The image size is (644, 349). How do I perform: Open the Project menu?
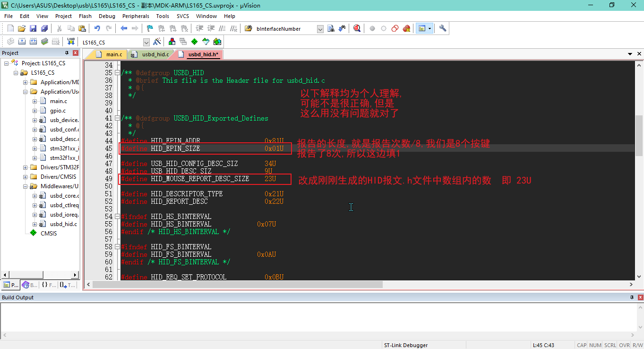(x=63, y=16)
